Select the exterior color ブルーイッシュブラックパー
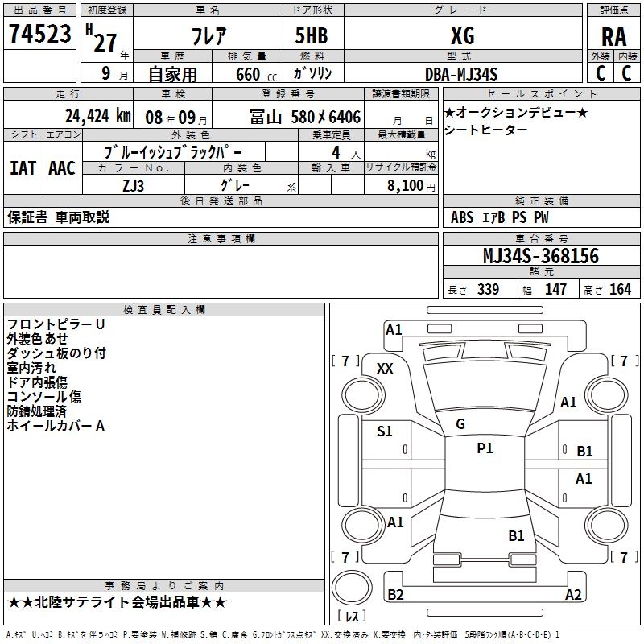Viewport: 644px width, 644px height. (173, 152)
